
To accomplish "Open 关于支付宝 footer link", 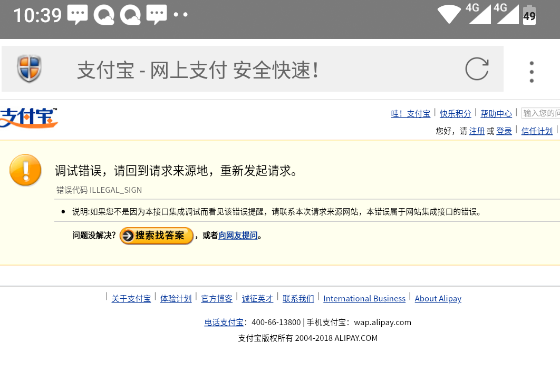I will coord(131,299).
